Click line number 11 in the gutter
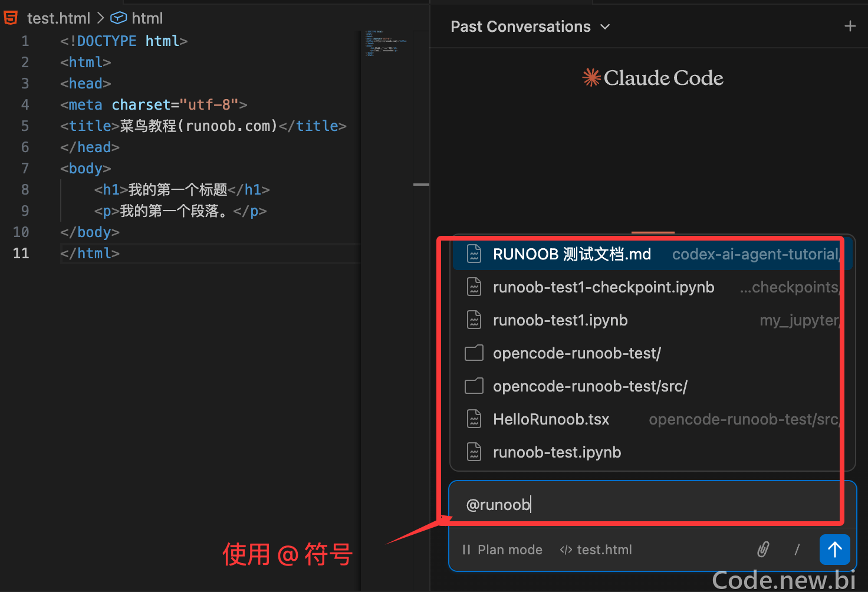 coord(21,254)
